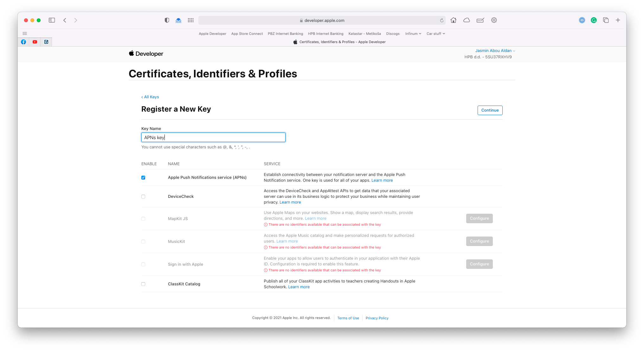644x351 pixels.
Task: Go back via the All Keys link
Action: 150,97
